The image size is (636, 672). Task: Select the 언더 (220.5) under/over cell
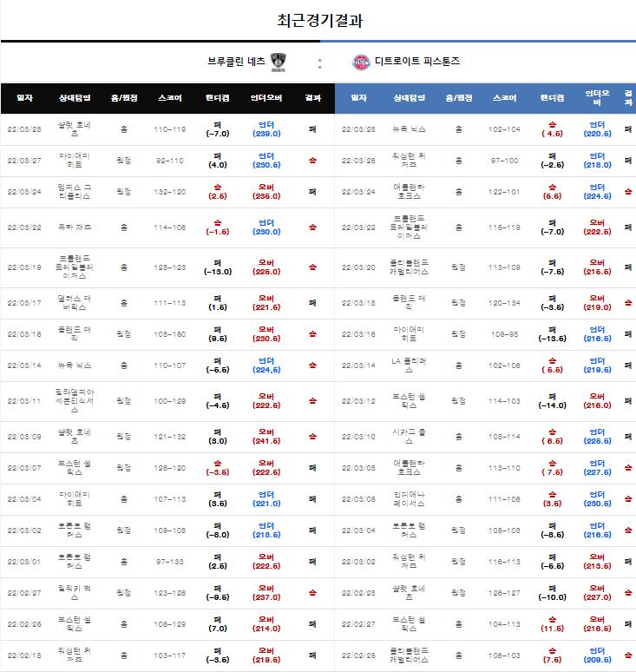[597, 129]
